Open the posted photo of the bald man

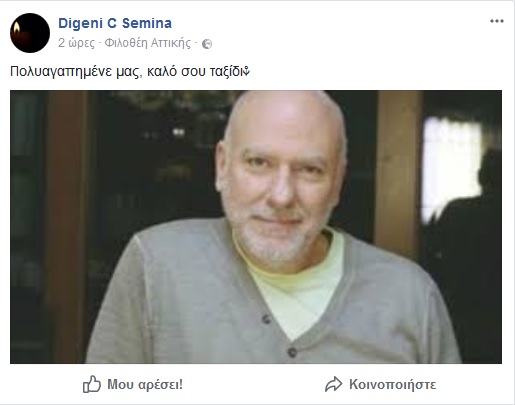coord(256,227)
